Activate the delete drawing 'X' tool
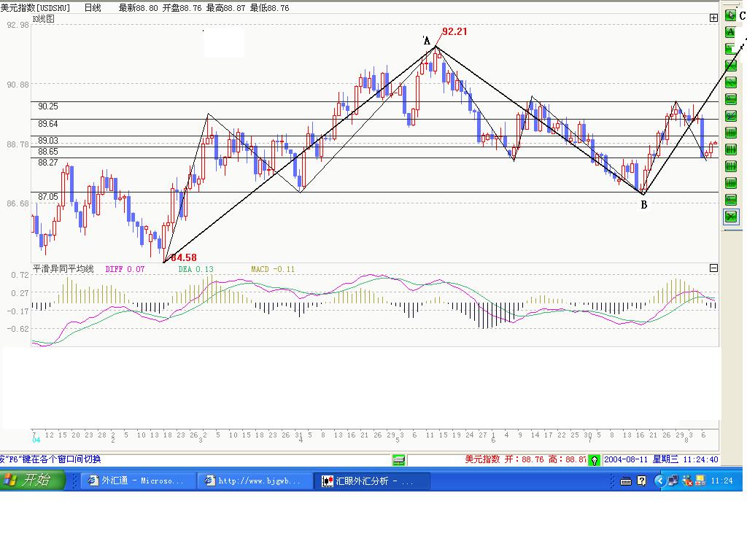The image size is (747, 560). 730,216
